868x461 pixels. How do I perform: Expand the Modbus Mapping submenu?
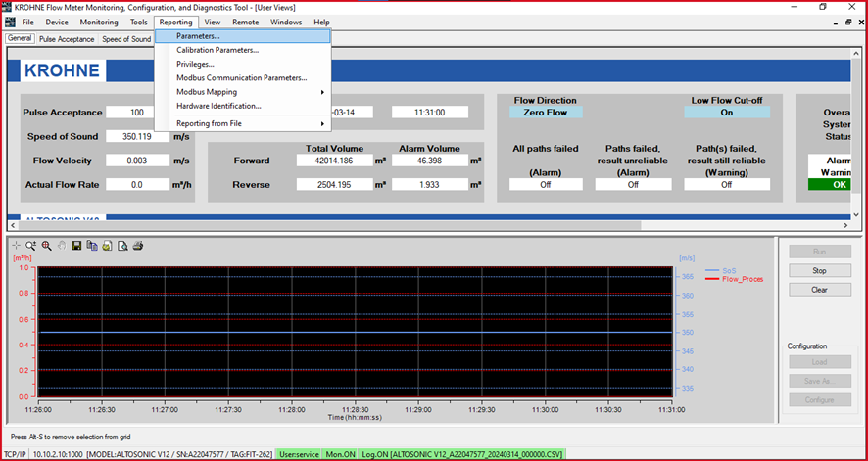coord(242,92)
